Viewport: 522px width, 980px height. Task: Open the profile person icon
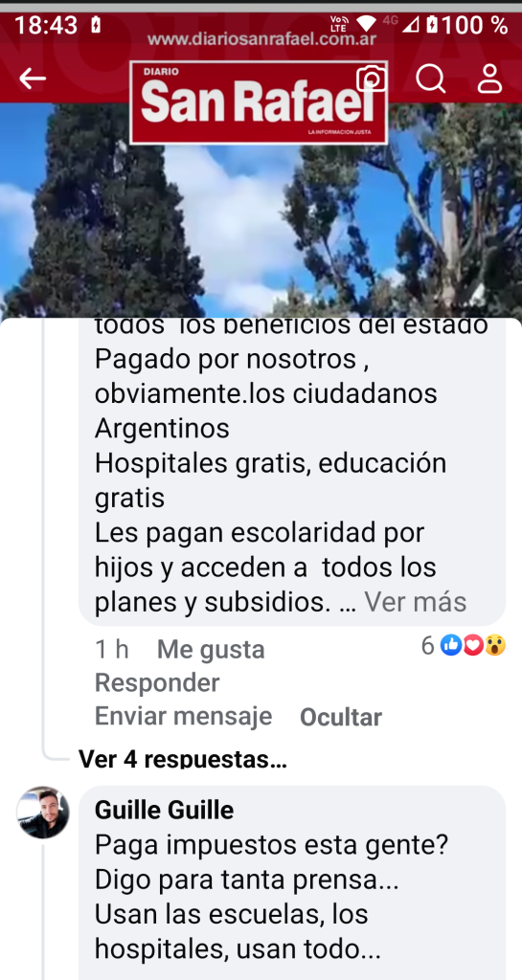(489, 78)
